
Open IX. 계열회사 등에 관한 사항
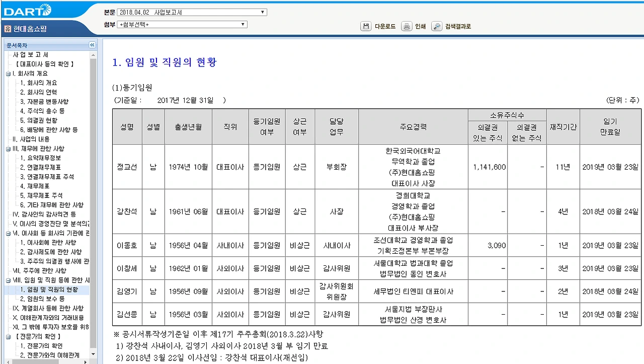pos(48,308)
